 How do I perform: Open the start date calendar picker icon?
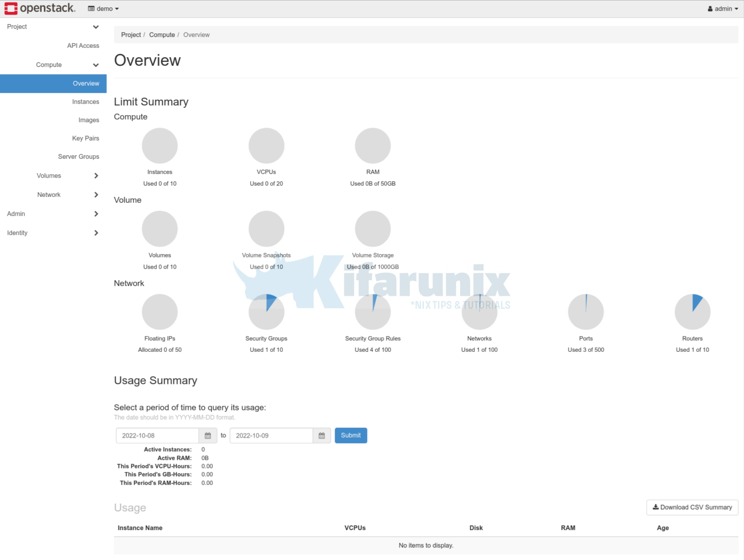point(208,435)
